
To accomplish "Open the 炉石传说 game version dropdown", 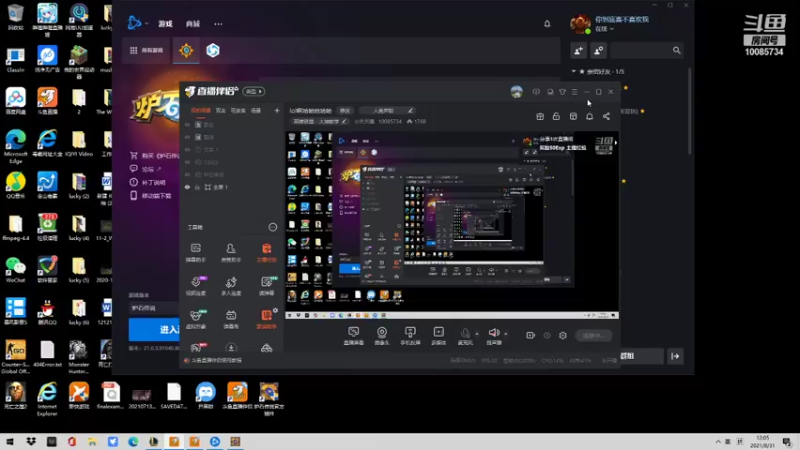I will 153,308.
